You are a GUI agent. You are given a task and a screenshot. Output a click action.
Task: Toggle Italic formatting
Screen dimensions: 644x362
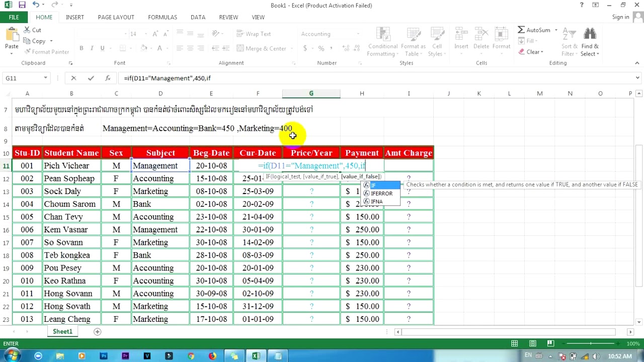[x=92, y=48]
